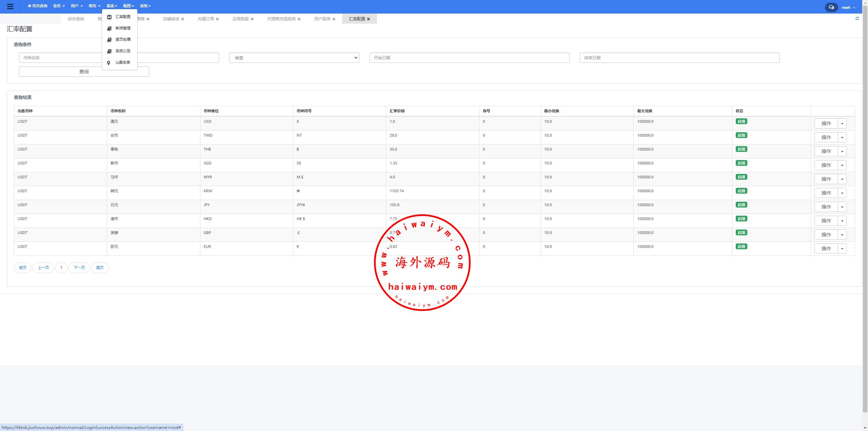
Task: Expand the root user dropdown
Action: (x=848, y=7)
